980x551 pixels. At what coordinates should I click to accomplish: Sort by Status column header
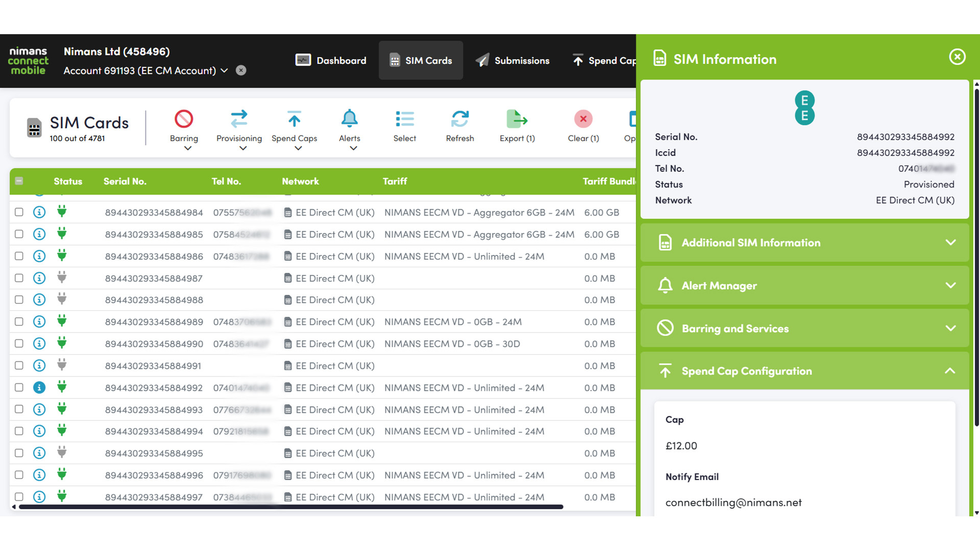pyautogui.click(x=68, y=181)
